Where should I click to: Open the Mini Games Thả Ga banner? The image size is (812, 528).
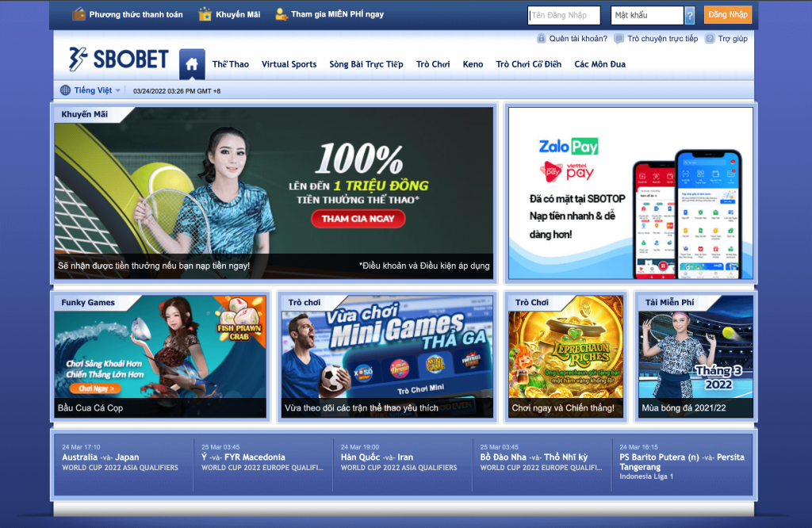(387, 357)
